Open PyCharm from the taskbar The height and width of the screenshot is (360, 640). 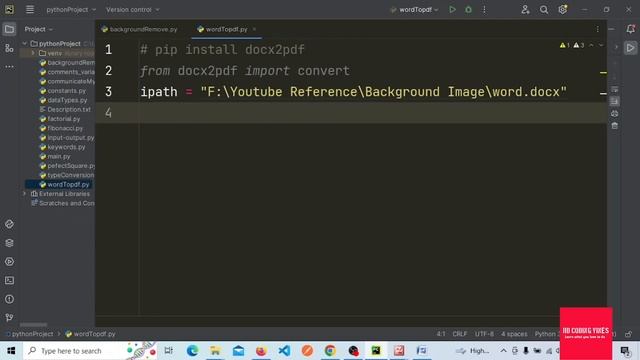point(376,351)
